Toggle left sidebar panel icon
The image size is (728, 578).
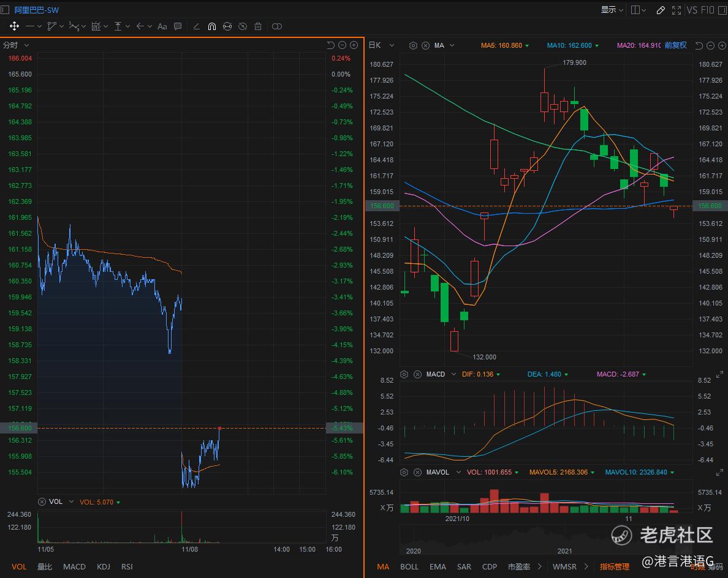[x=5, y=10]
